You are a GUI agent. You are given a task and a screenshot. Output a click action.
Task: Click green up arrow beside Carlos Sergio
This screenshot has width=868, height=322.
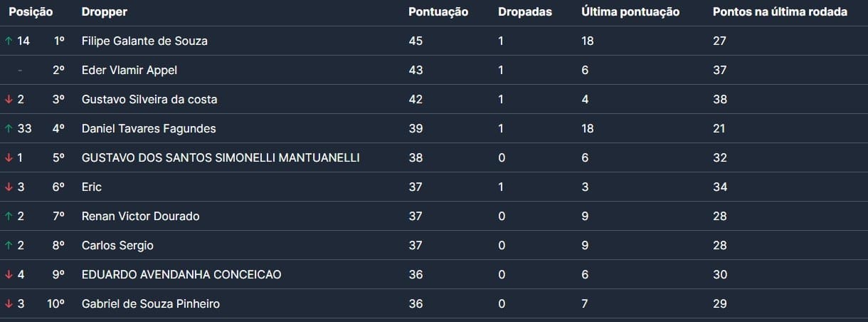[9, 246]
